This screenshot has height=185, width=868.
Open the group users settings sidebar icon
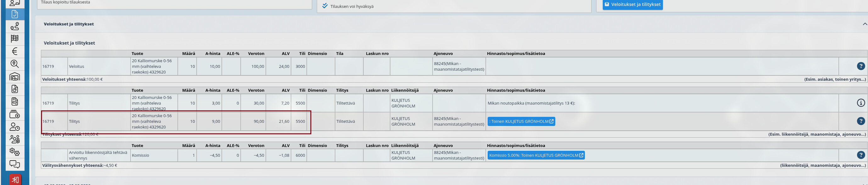click(x=15, y=139)
